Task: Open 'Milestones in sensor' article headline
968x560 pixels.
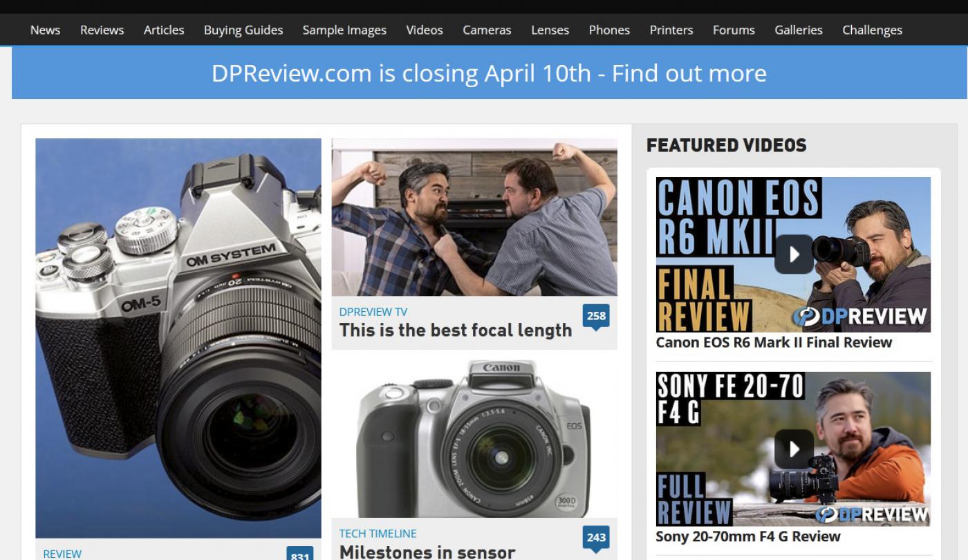Action: (427, 552)
